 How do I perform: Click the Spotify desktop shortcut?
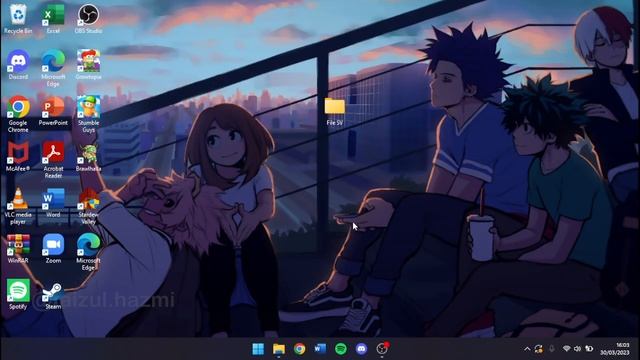point(18,294)
